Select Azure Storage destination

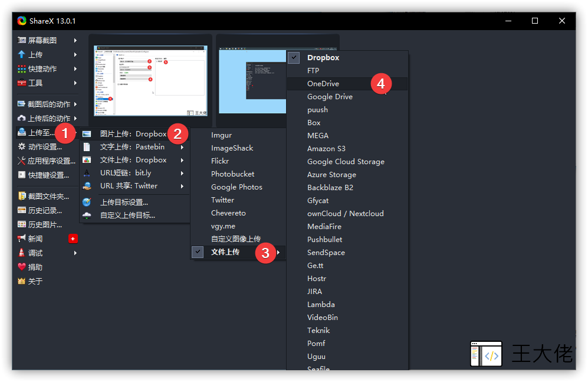tap(347, 175)
